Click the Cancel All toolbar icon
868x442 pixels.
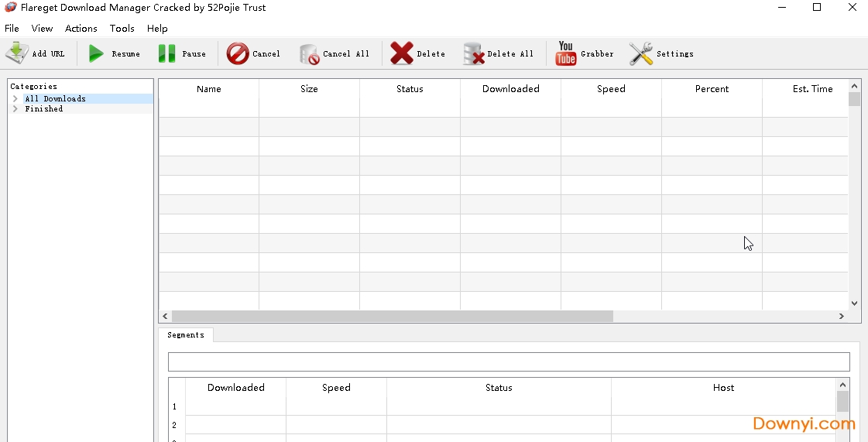pos(309,54)
